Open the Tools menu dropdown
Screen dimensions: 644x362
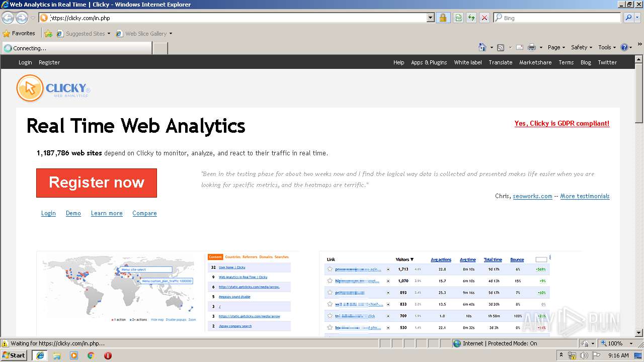[607, 47]
